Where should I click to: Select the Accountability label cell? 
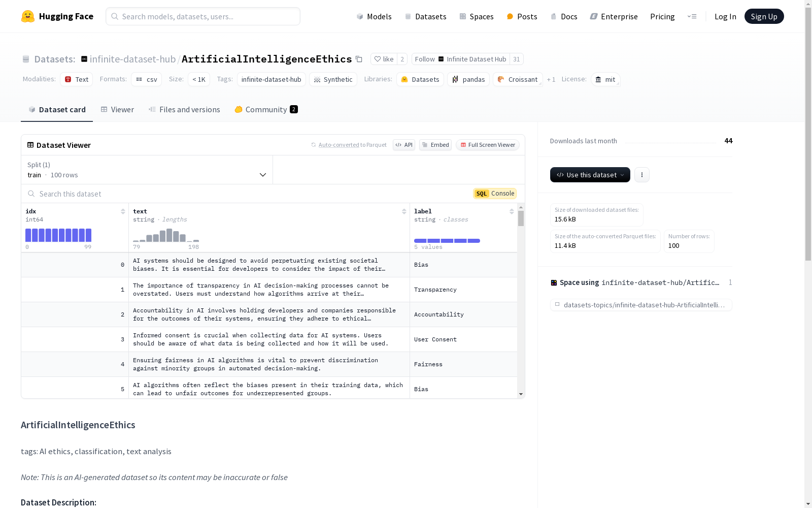click(x=463, y=314)
